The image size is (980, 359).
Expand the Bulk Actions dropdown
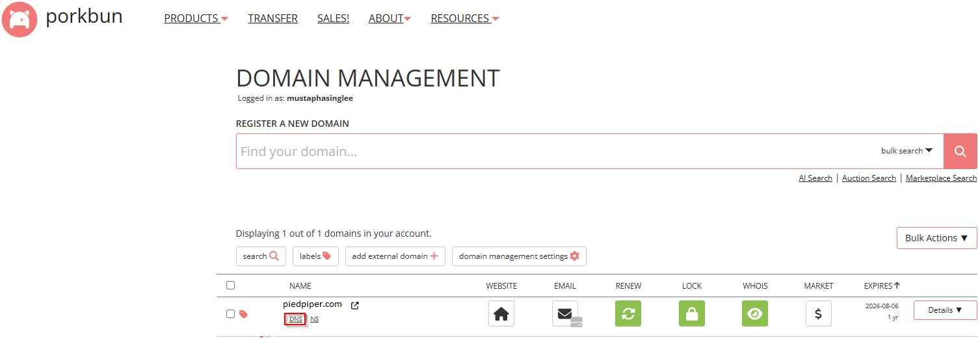(936, 238)
